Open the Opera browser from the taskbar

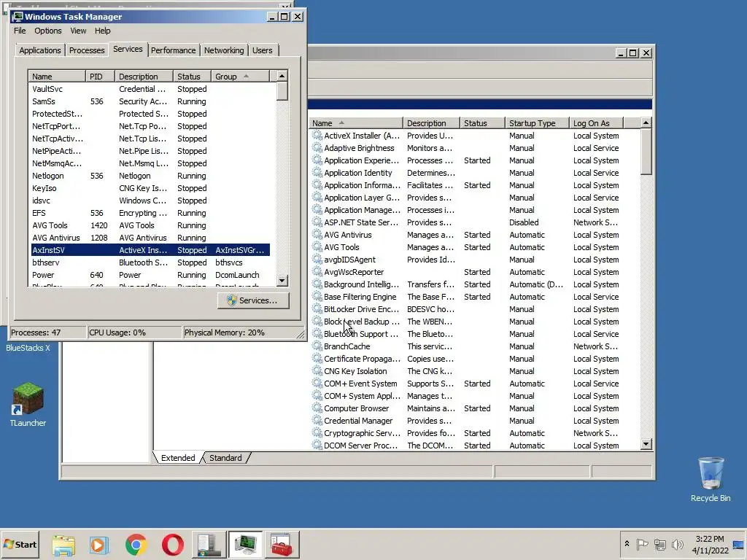pos(172,545)
